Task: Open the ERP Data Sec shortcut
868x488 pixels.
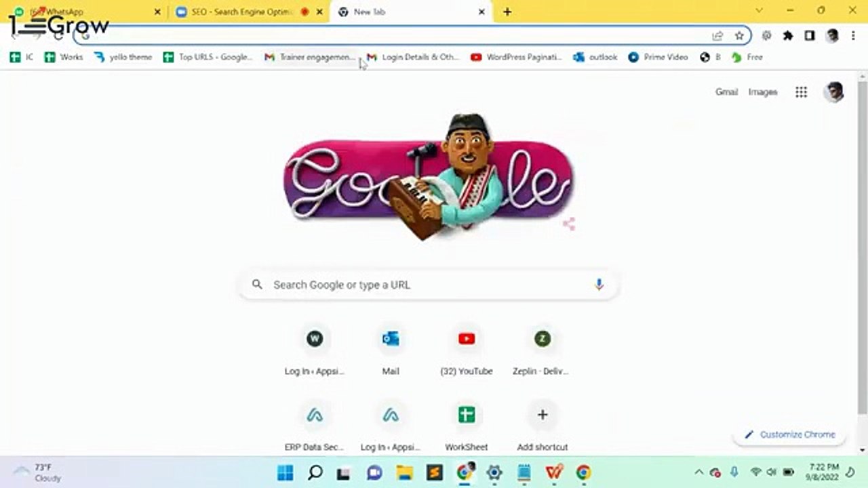Action: tap(315, 426)
